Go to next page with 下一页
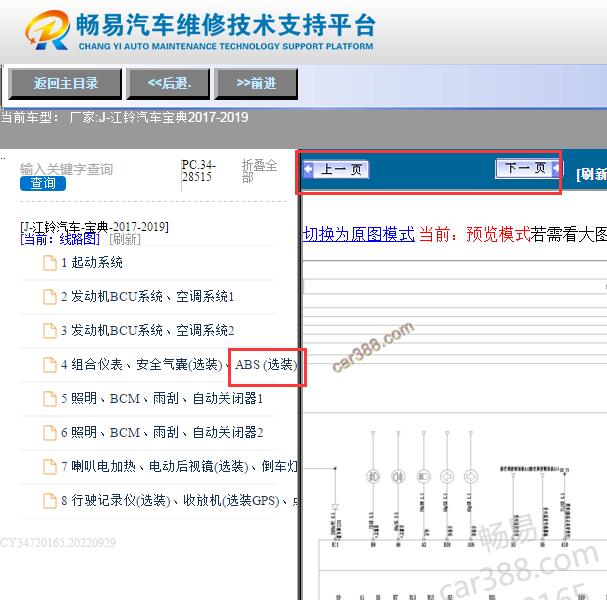The image size is (607, 600). click(528, 169)
